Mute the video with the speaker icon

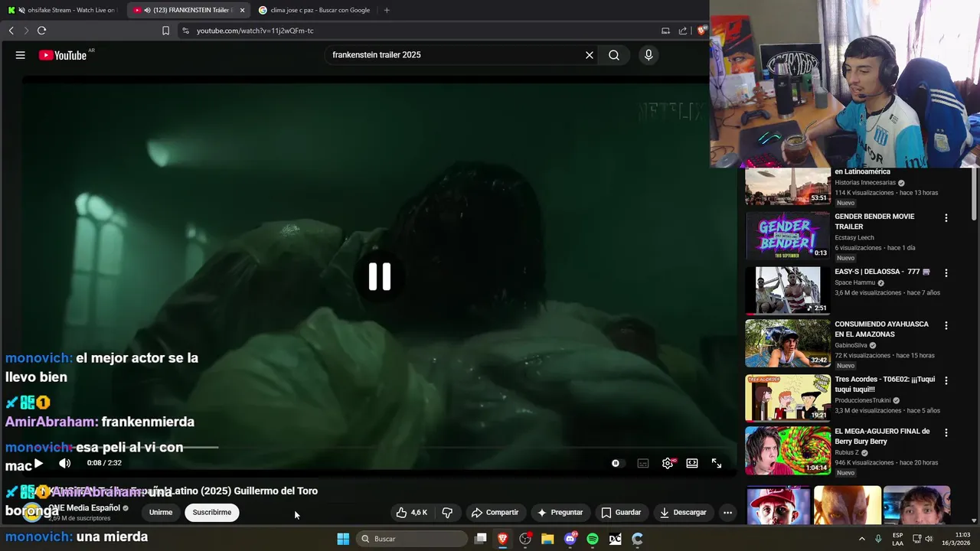point(65,463)
